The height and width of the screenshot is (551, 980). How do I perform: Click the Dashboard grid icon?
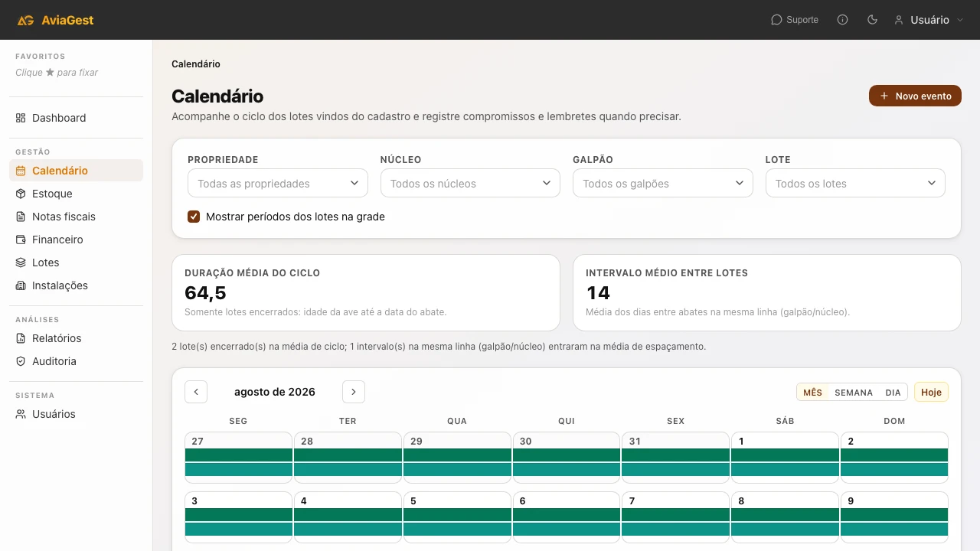[x=21, y=118]
